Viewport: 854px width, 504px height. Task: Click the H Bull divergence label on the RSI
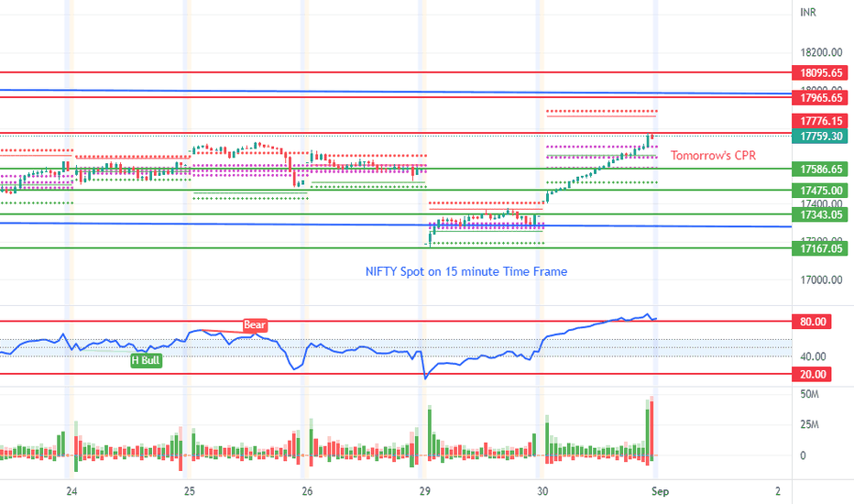coord(146,361)
